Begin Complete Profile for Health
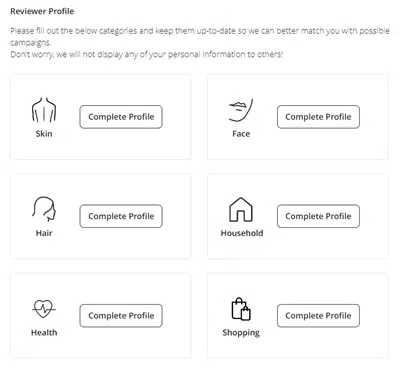Viewport: 400px width, 369px height. tap(121, 316)
